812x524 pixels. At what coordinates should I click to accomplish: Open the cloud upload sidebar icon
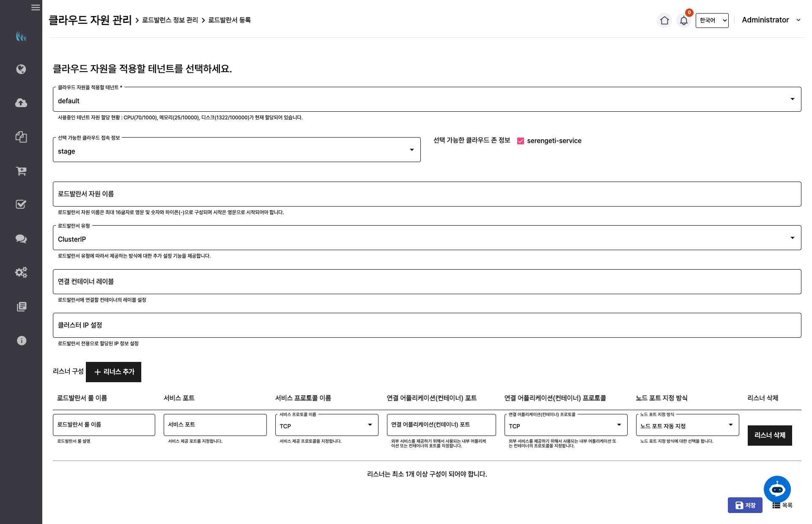[21, 103]
